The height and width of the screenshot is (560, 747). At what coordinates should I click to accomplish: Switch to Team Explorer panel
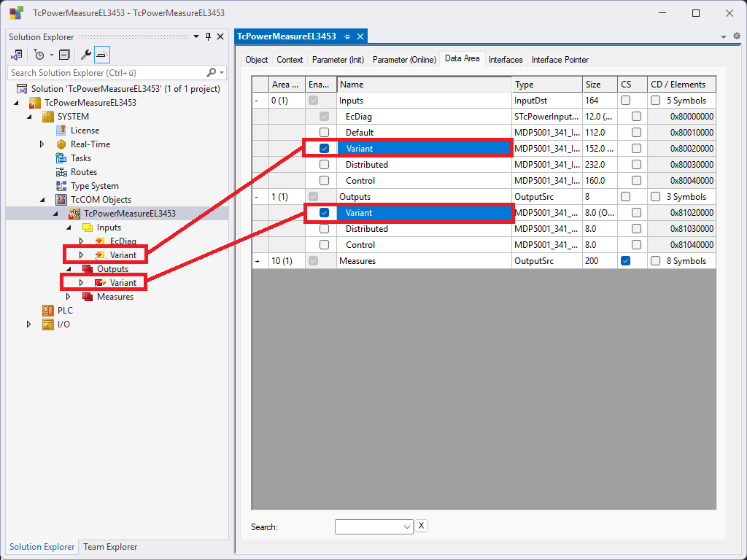110,547
